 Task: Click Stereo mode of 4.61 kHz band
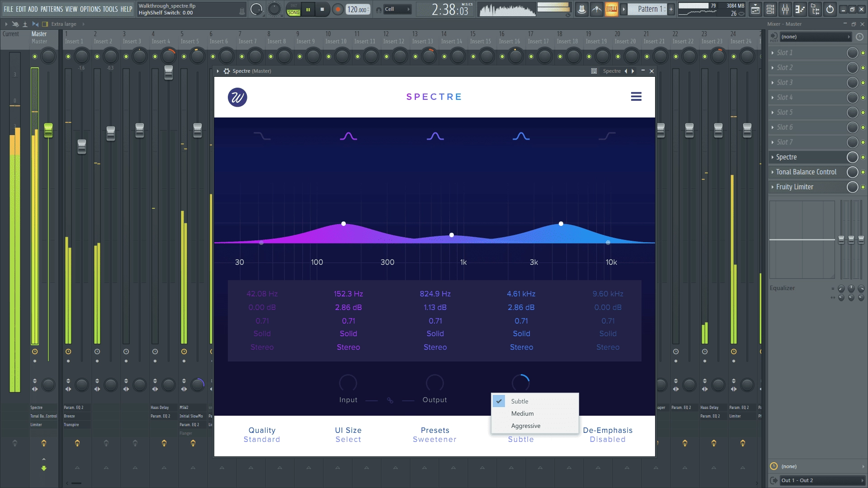pos(521,347)
